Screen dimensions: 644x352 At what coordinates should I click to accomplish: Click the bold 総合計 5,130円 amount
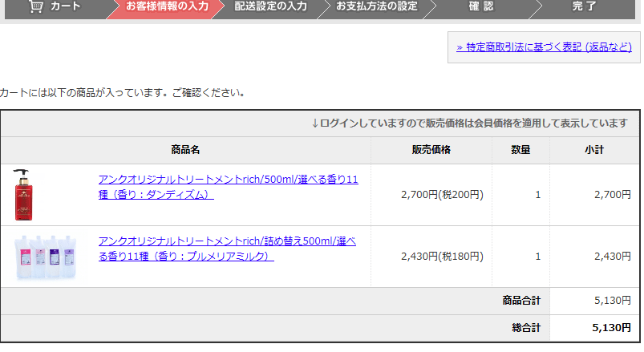611,328
